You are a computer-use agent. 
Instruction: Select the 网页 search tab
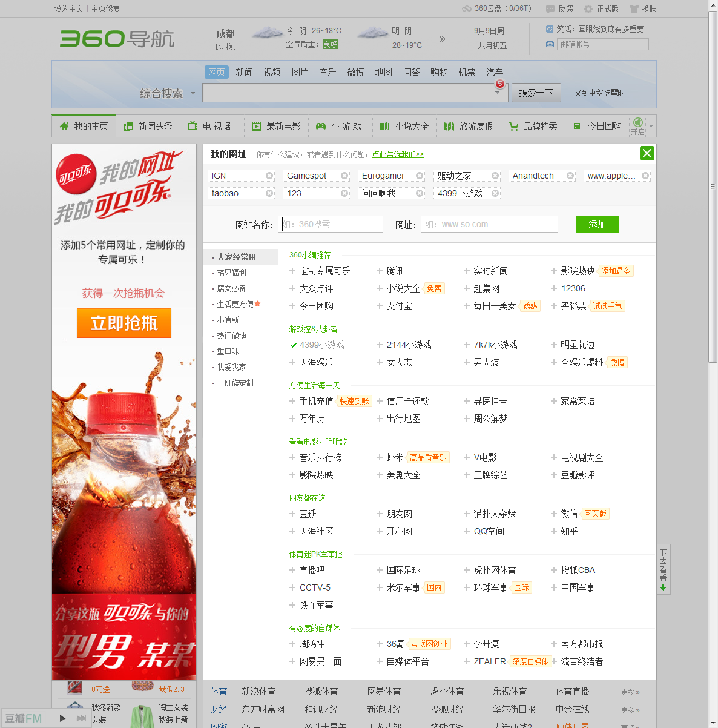(217, 72)
